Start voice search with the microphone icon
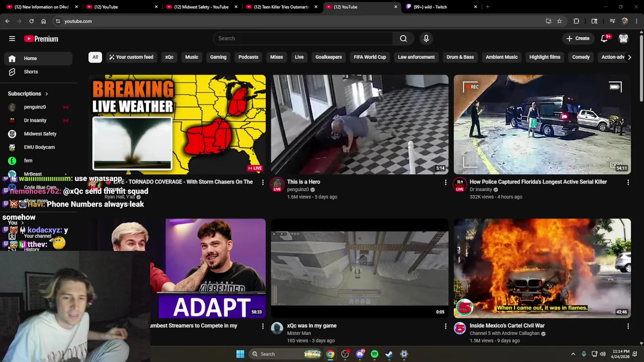Screen dimensions: 644x362 coord(426,38)
